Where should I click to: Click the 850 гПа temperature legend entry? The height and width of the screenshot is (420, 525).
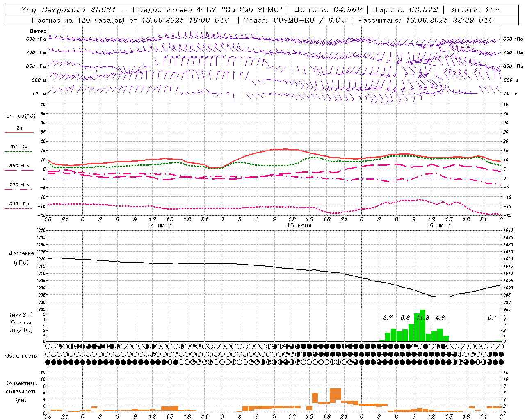(19, 166)
